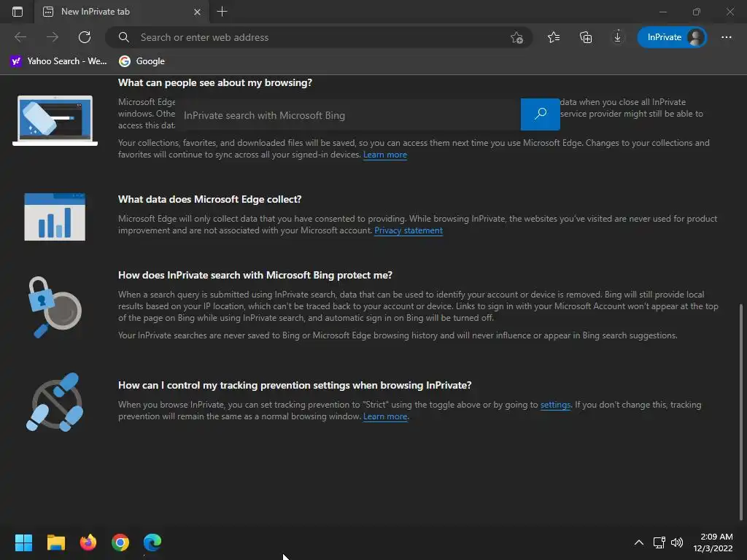Open the Favorites list icon

click(554, 37)
